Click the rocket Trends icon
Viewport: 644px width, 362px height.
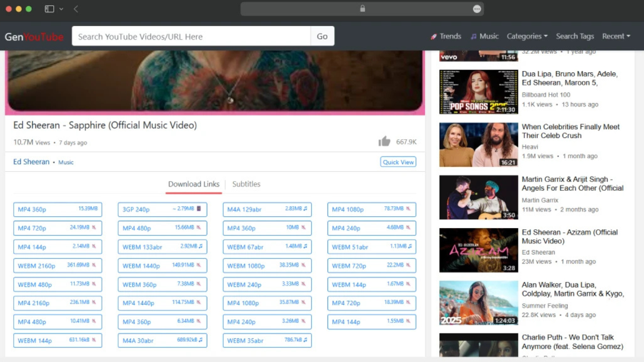[x=434, y=36]
